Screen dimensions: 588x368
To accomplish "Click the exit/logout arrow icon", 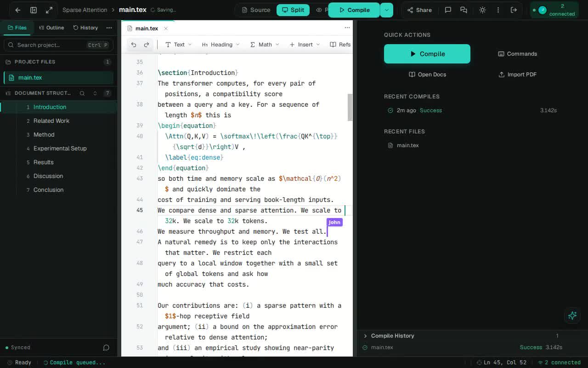I will (x=514, y=10).
